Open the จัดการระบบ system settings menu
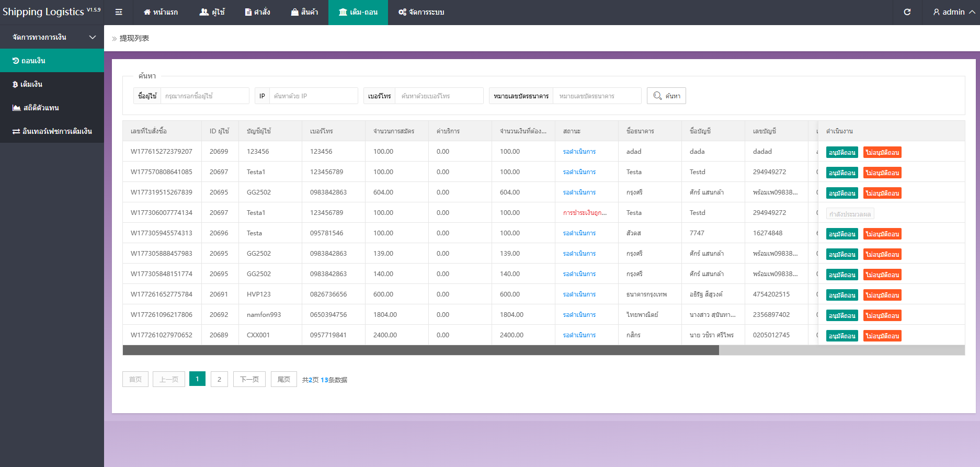The height and width of the screenshot is (467, 980). pos(421,12)
